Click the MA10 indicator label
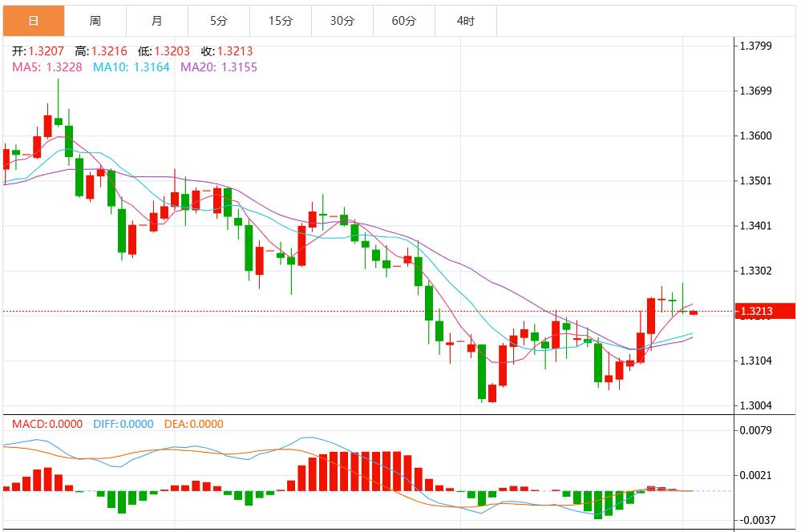Viewport: 805px width, 532px height. coord(131,67)
